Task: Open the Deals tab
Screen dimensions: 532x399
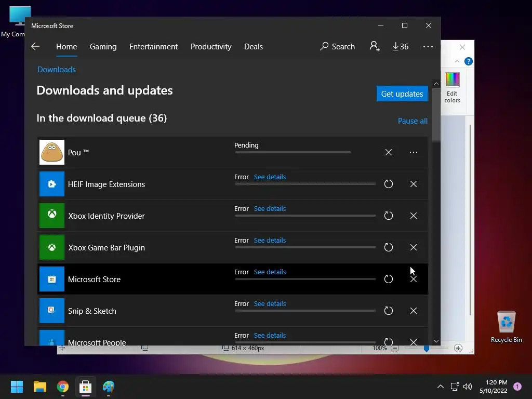Action: 254,46
